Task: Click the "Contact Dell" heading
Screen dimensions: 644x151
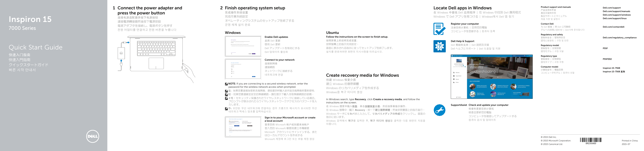Action: coord(547,24)
